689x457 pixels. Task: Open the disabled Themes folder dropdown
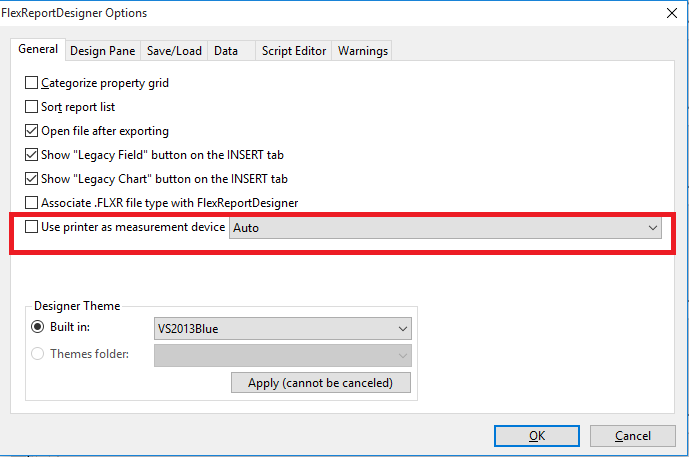tap(283, 355)
